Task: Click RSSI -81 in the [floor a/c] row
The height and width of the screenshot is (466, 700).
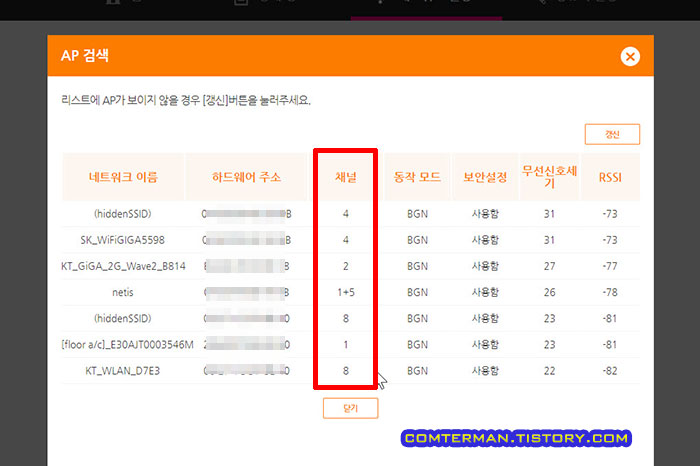Action: point(610,345)
